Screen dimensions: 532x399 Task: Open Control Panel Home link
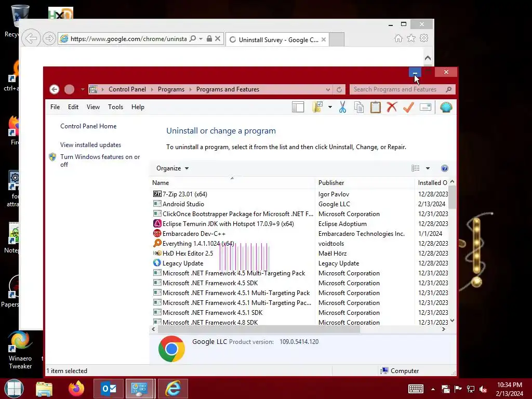(88, 126)
